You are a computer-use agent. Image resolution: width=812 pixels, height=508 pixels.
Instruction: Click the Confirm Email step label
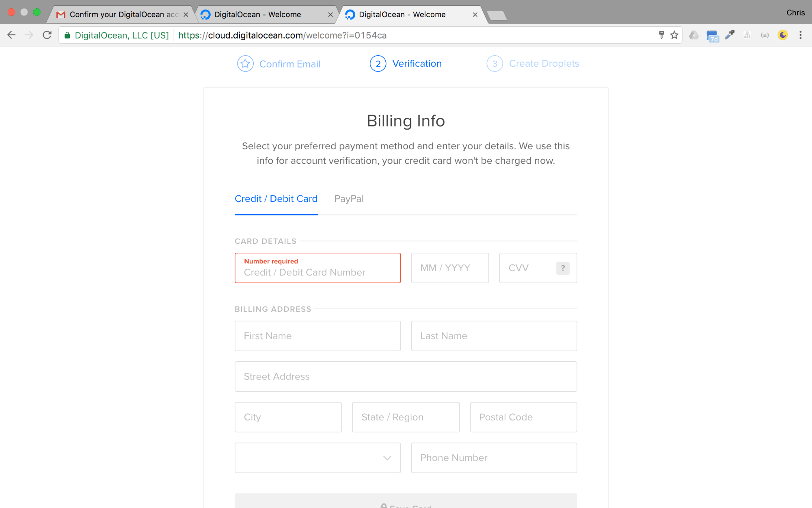click(290, 64)
